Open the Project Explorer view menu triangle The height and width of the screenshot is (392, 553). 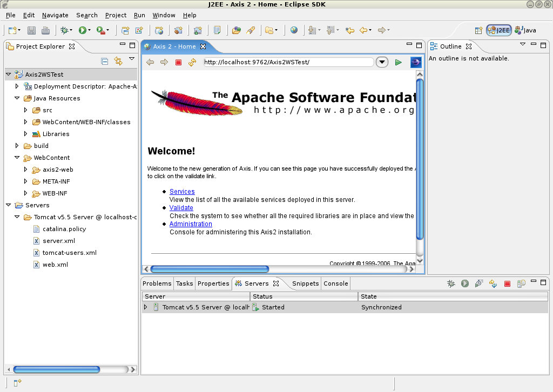(132, 59)
